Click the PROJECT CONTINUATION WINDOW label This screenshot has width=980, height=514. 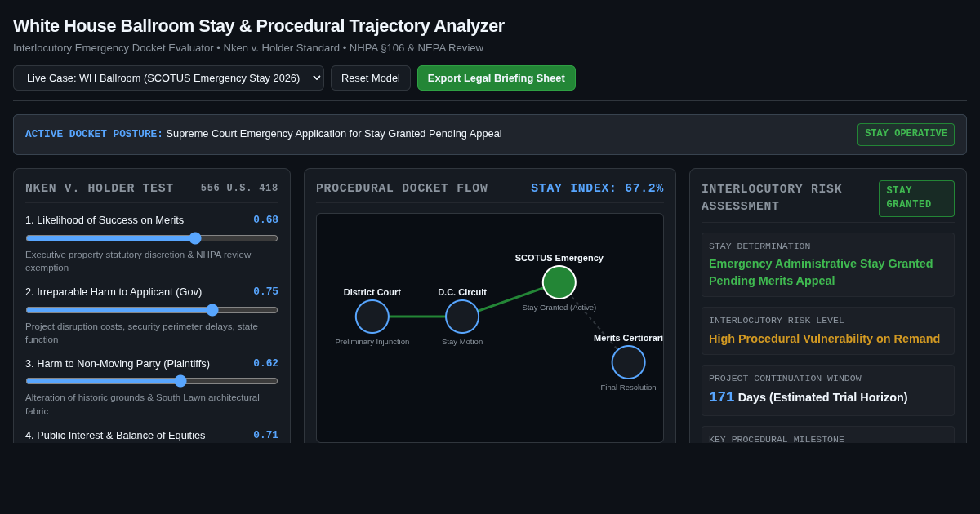(x=785, y=379)
